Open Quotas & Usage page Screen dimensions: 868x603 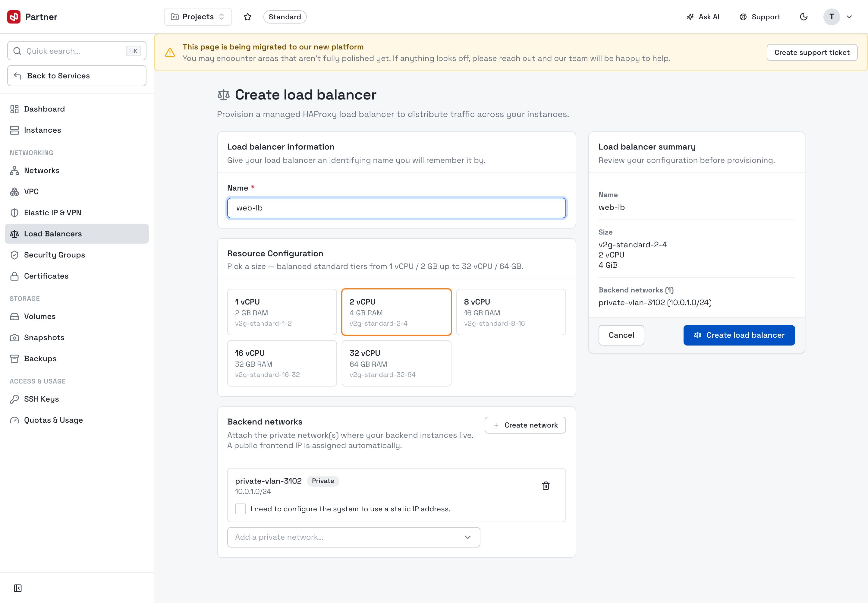click(77, 420)
